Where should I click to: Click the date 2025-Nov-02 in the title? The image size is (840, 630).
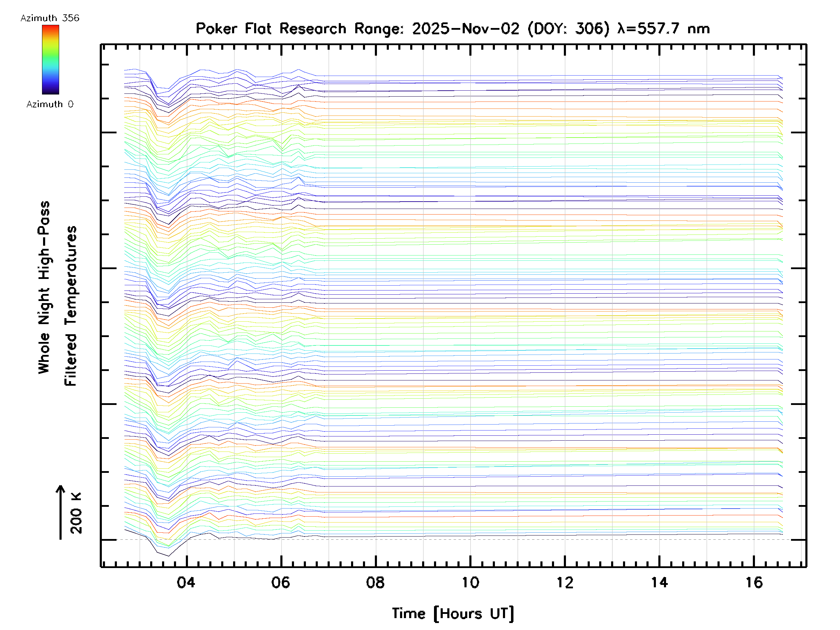point(465,28)
